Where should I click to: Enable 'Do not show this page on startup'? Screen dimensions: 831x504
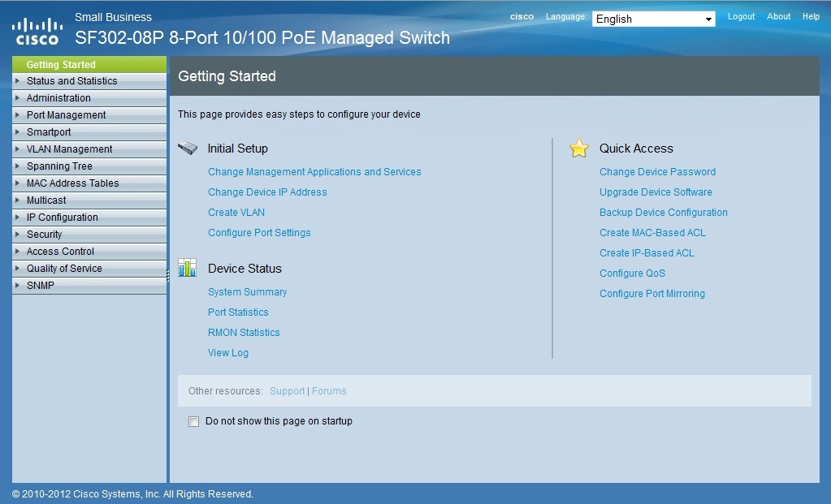(193, 421)
